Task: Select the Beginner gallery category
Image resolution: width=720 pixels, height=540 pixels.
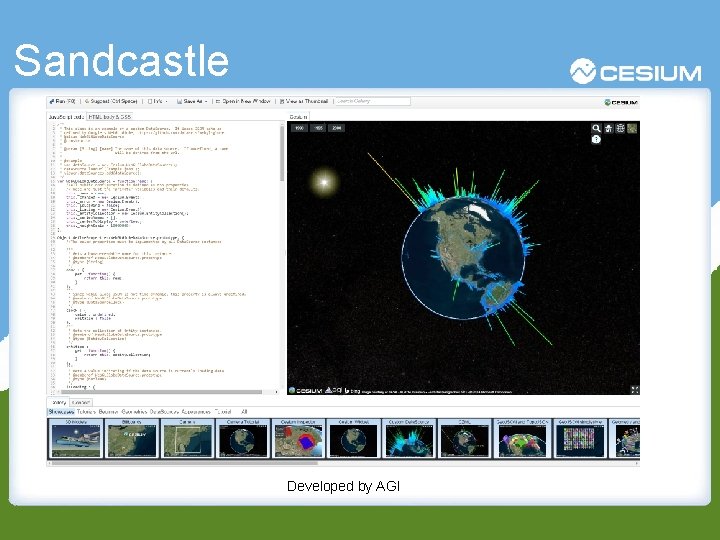Action: coord(108,412)
